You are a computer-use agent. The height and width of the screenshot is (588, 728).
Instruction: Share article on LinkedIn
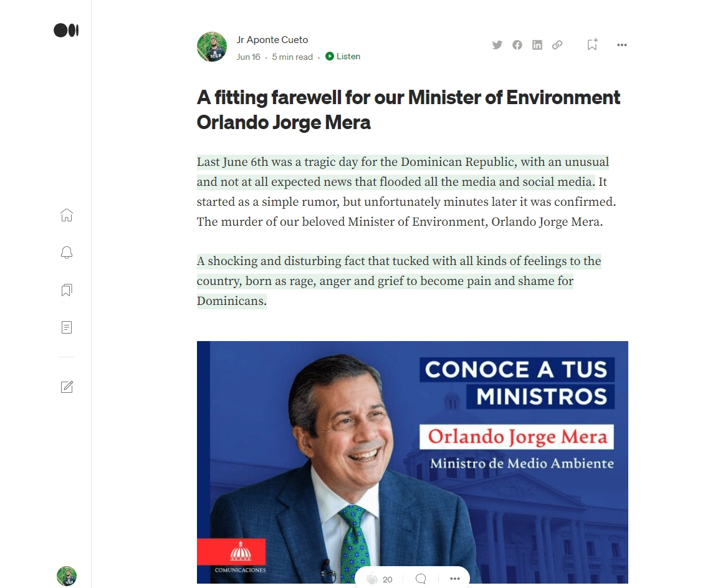tap(537, 45)
